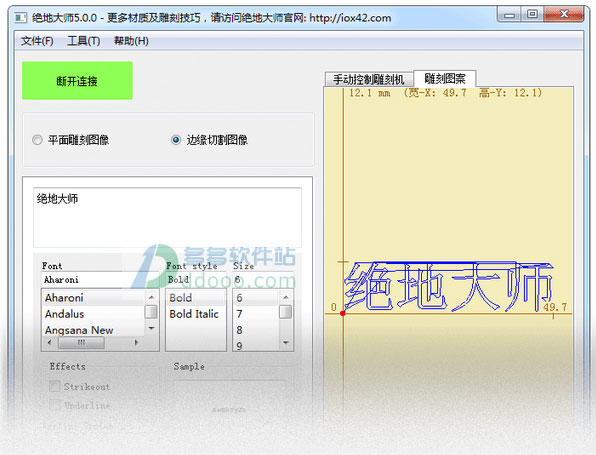The image size is (596, 455).
Task: Click the green 断开连接 disconnect button
Action: [x=77, y=81]
